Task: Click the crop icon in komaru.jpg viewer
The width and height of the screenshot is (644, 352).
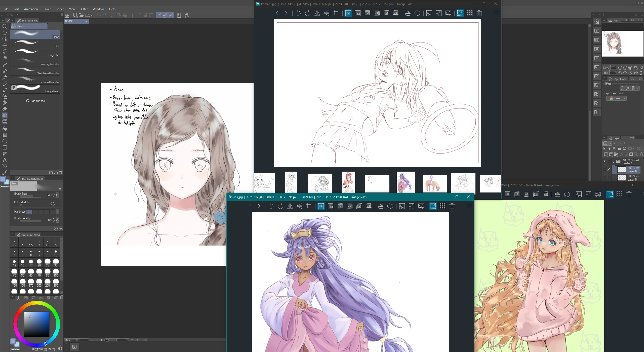Action: 336,13
